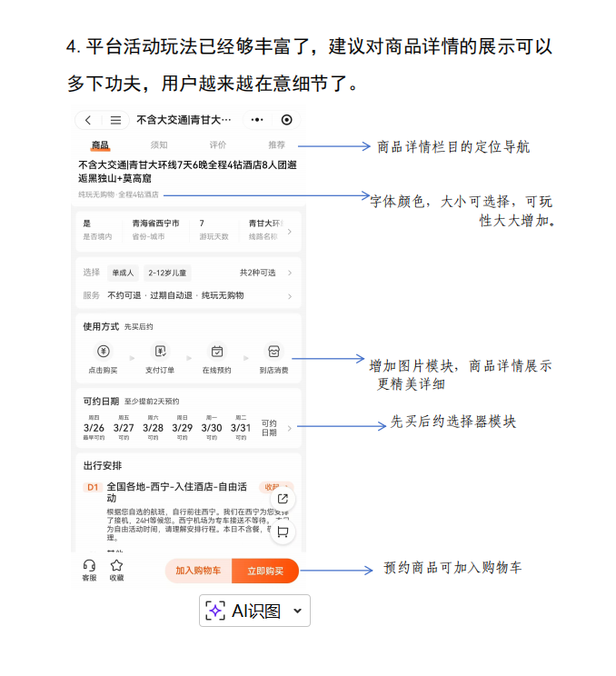Image resolution: width=616 pixels, height=676 pixels.
Task: Tap the back arrow in the header
Action: (x=88, y=120)
